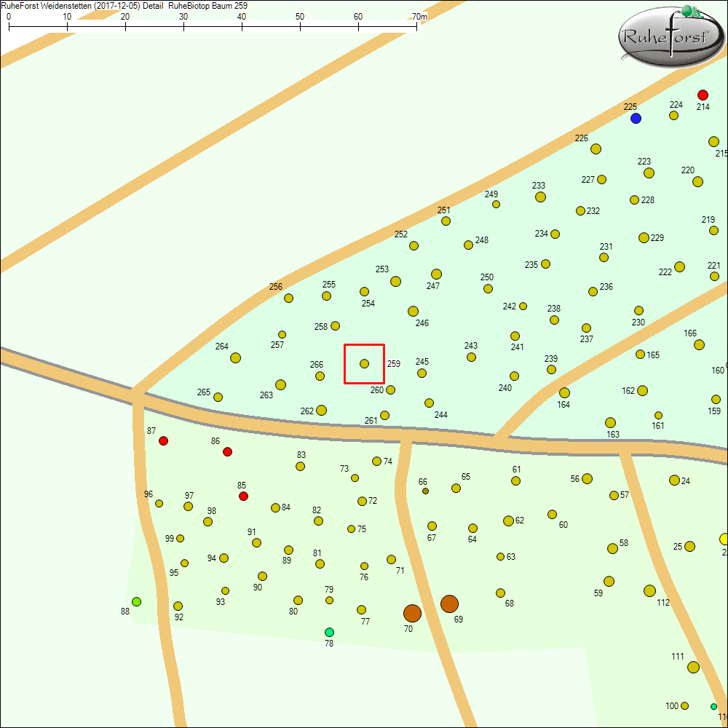Image resolution: width=728 pixels, height=728 pixels.
Task: Click the highlighted tree 259 marker
Action: [x=364, y=363]
